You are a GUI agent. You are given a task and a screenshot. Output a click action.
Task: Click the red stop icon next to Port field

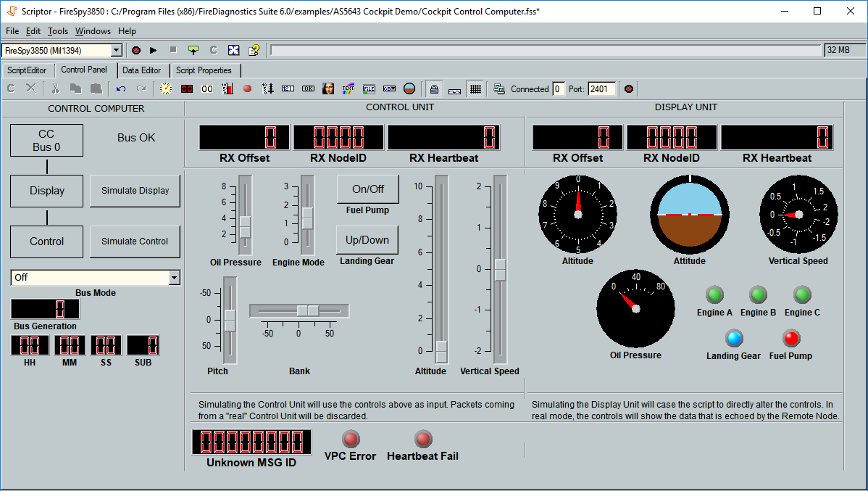tap(628, 88)
